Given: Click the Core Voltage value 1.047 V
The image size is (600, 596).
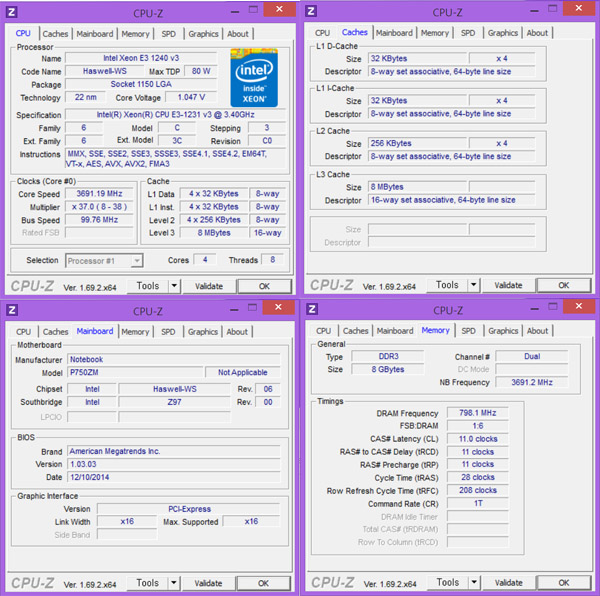Looking at the screenshot, I should point(191,97).
